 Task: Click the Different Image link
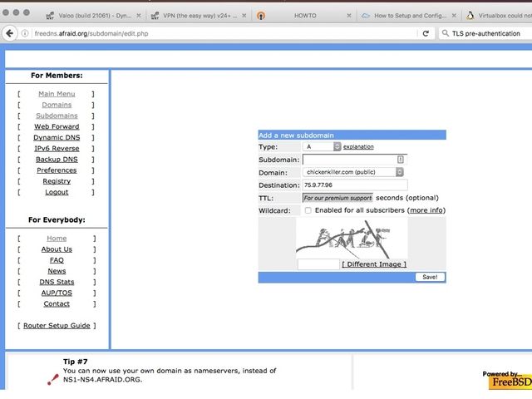point(374,264)
